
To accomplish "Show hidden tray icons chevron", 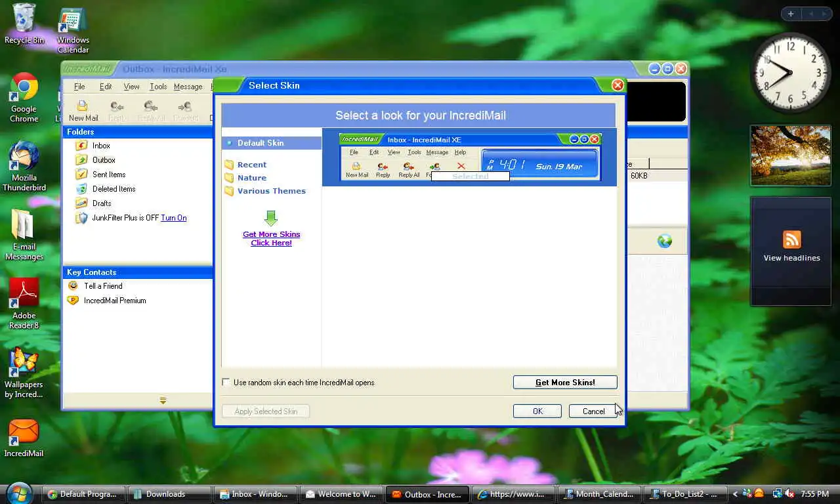I will pyautogui.click(x=735, y=493).
